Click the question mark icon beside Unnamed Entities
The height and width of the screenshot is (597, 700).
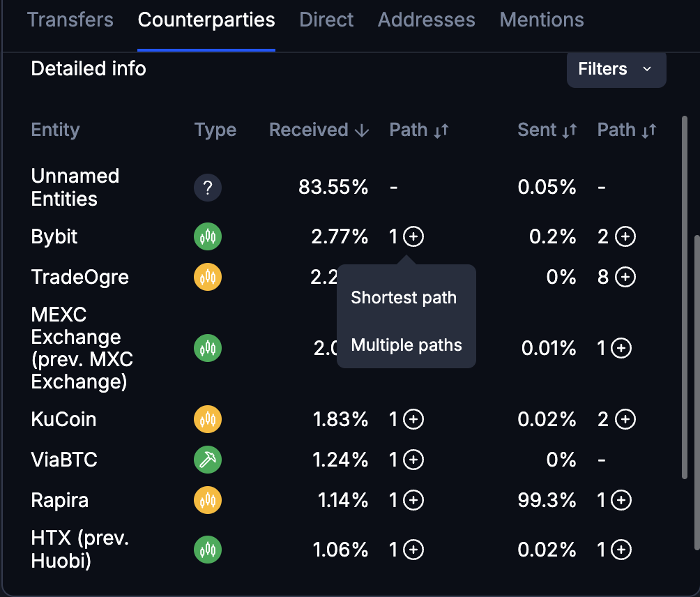click(207, 187)
